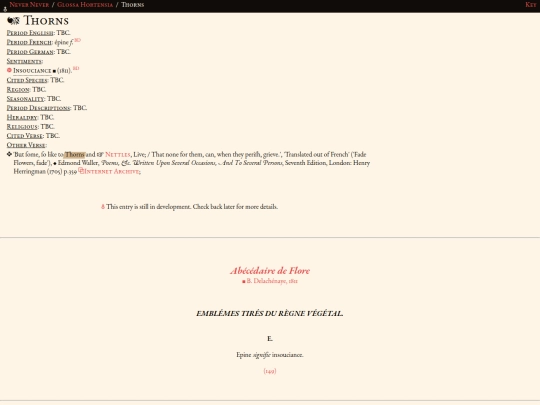
Task: Click the red square icon before B. Delachénaye
Action: coord(244,282)
